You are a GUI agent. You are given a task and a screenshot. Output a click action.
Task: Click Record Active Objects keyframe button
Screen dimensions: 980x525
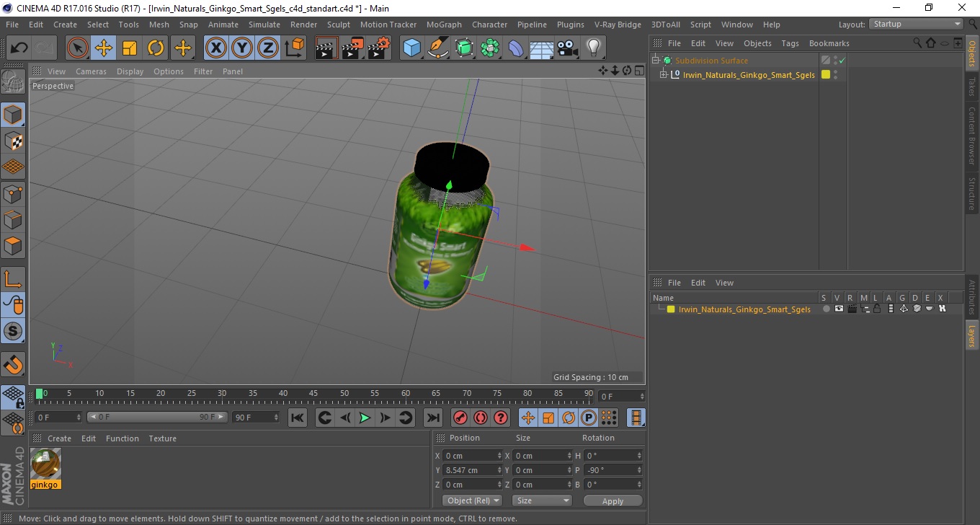[x=460, y=418]
